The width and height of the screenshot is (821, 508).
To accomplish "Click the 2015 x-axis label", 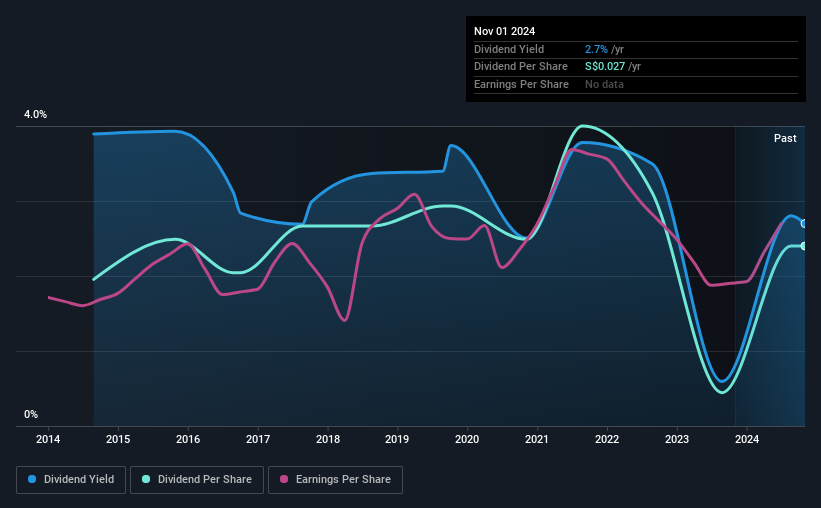I will pyautogui.click(x=118, y=439).
